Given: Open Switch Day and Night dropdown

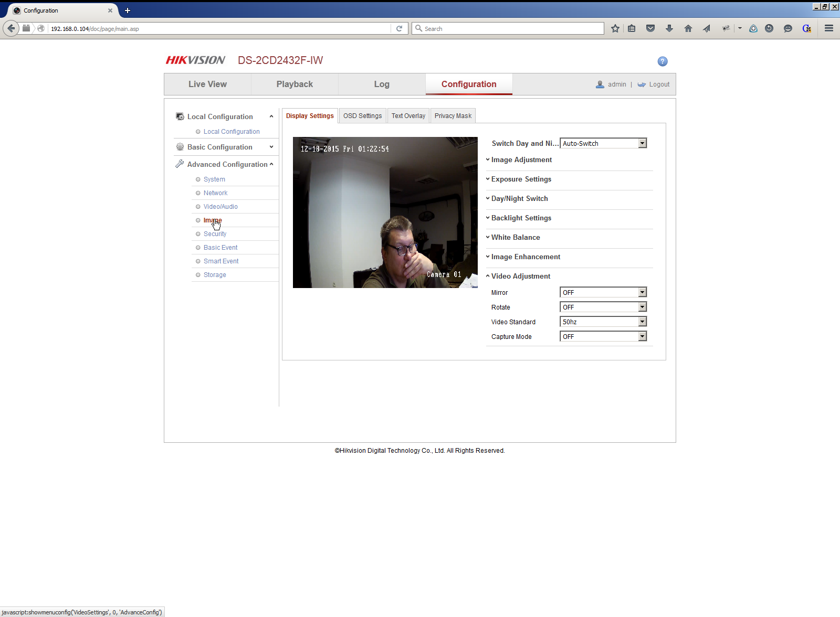Looking at the screenshot, I should (x=603, y=143).
